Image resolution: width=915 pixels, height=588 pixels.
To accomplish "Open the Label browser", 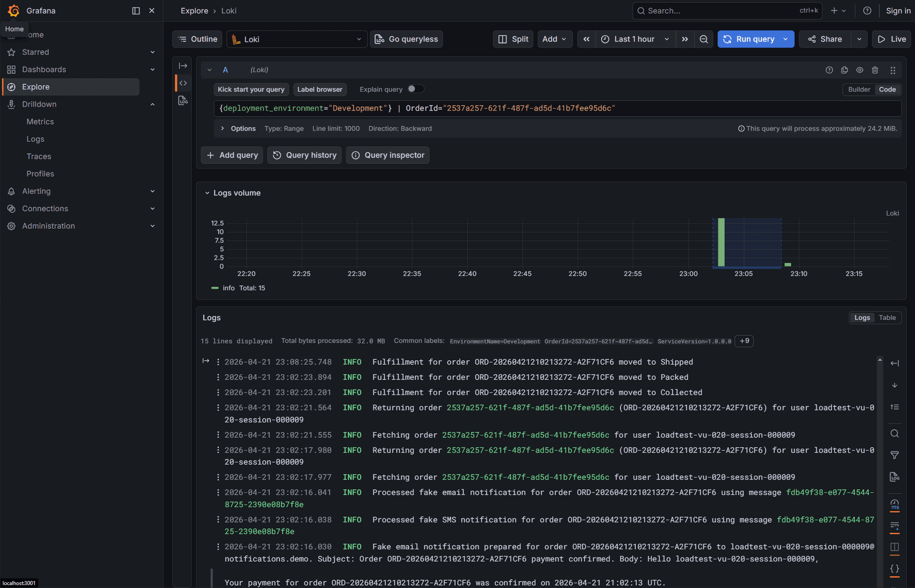I will coord(320,89).
